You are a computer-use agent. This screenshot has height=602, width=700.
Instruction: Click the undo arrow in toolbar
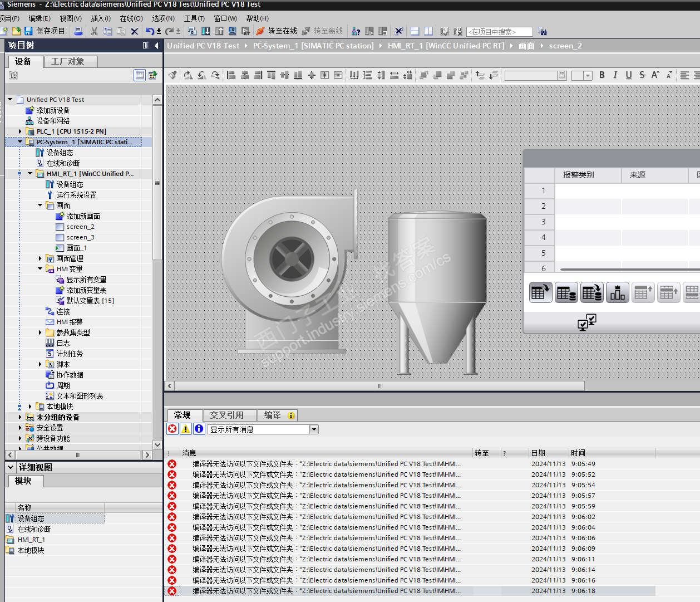[x=149, y=31]
